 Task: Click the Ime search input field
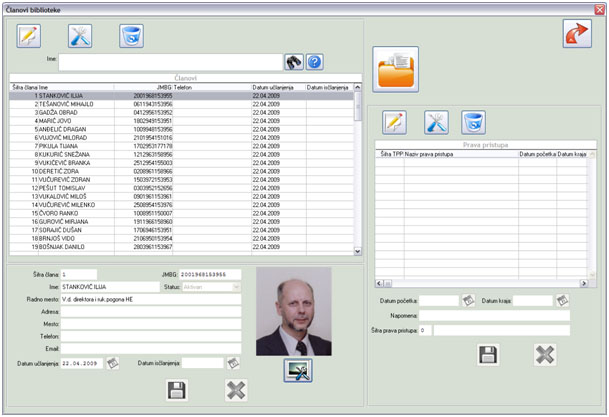click(168, 62)
